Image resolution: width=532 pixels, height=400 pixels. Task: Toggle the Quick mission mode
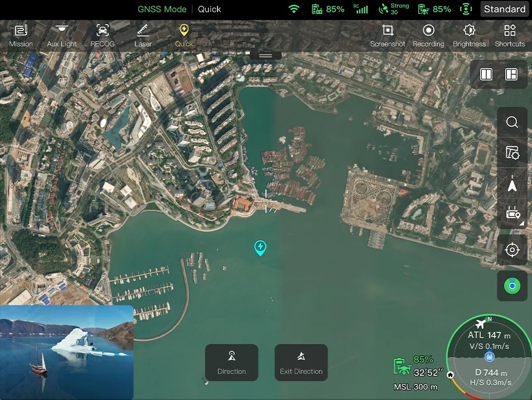[x=183, y=36]
